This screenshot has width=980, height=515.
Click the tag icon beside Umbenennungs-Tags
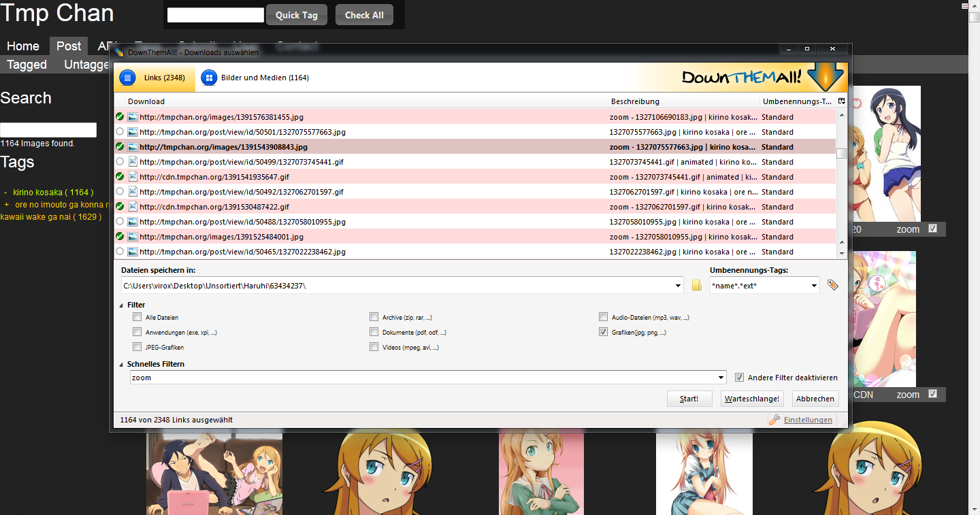click(x=832, y=286)
